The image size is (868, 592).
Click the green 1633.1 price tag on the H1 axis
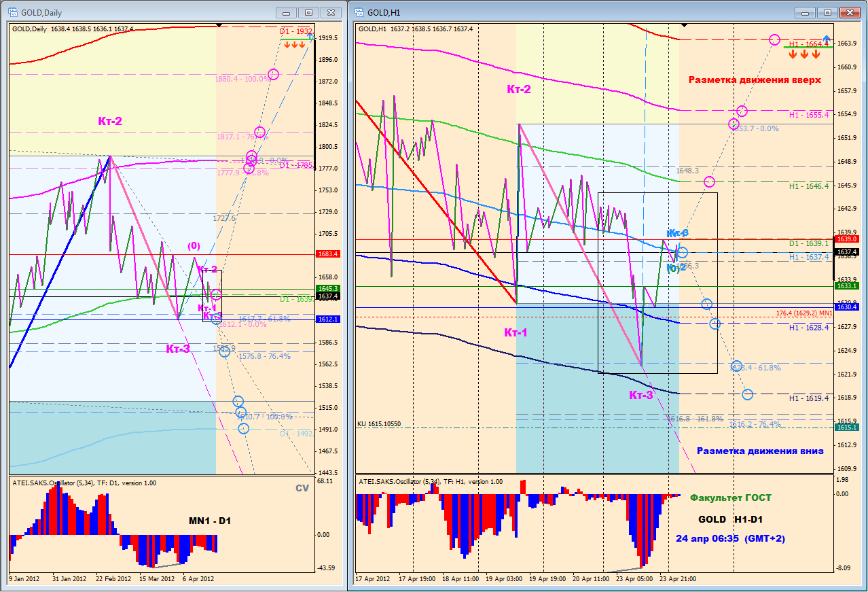pos(846,285)
